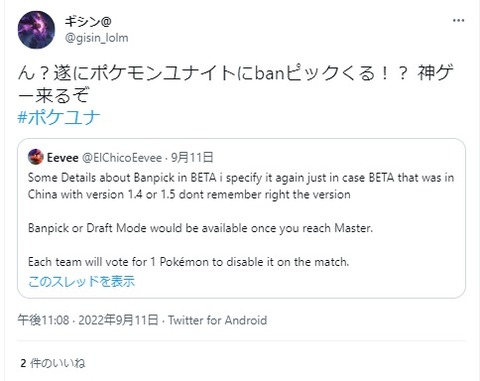Open the three-dot more options menu
Screen dimensions: 480x381
[x=459, y=21]
